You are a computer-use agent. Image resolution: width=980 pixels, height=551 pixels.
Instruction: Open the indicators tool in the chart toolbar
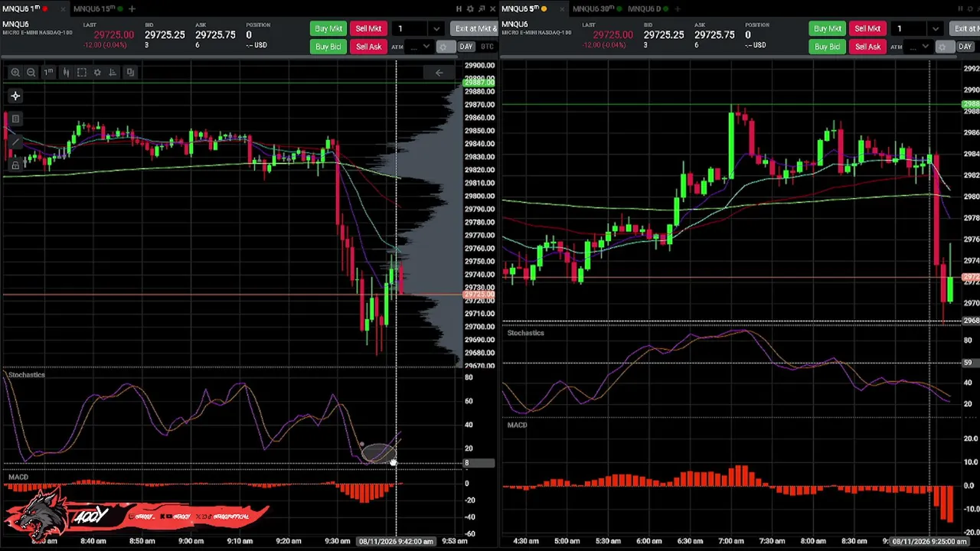(x=113, y=72)
